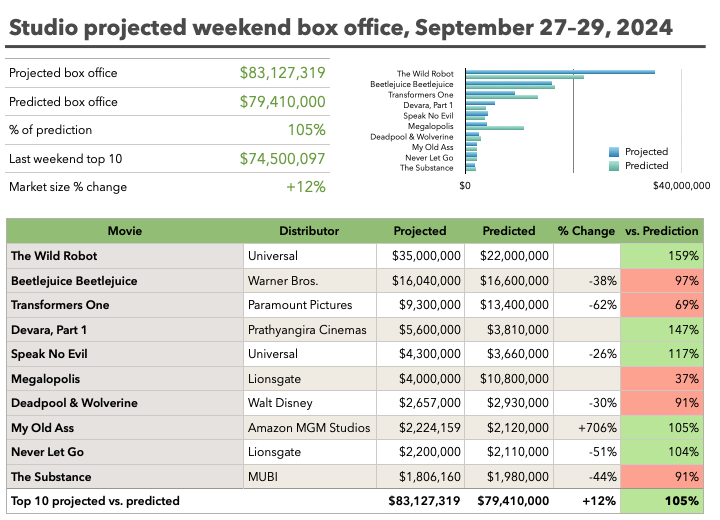Click the Market size % change value +12% in summary

(x=306, y=187)
